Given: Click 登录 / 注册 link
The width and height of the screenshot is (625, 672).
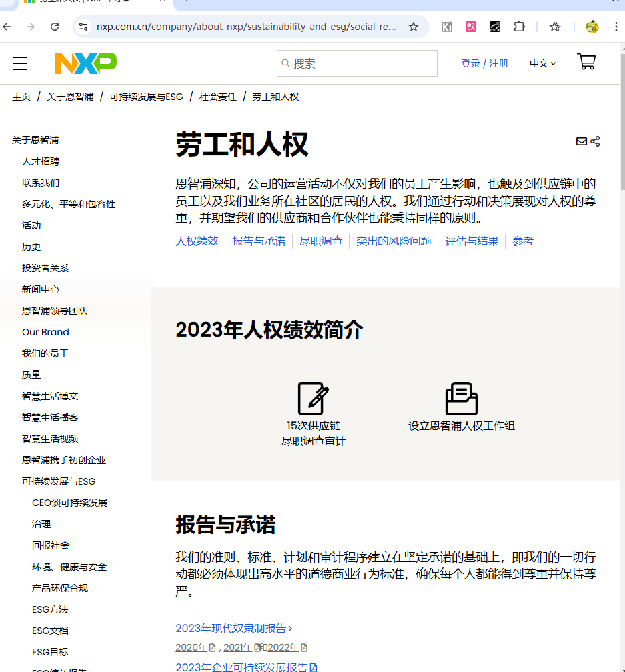Looking at the screenshot, I should [x=484, y=63].
